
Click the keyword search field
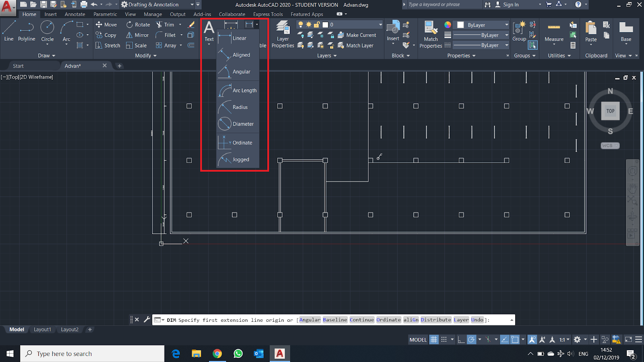point(444,4)
